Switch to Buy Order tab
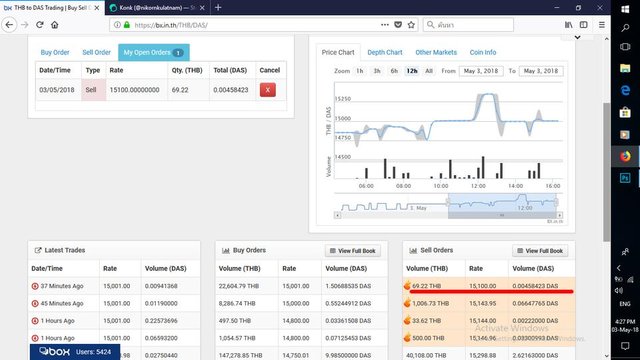Viewport: 640px width, 360px height. (x=55, y=52)
